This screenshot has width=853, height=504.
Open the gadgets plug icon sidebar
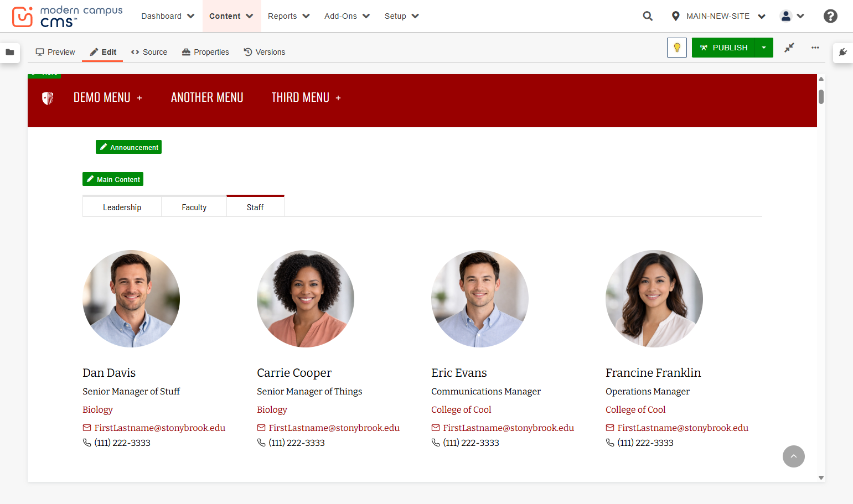tap(843, 52)
